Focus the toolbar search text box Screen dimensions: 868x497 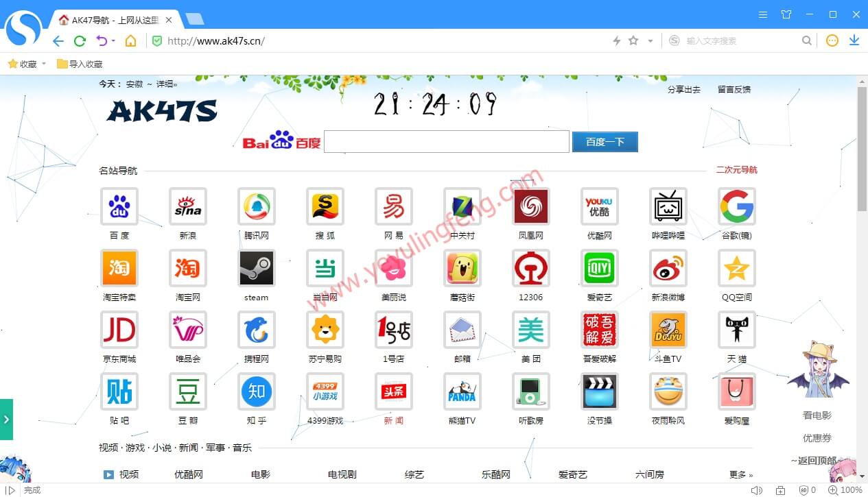tap(742, 41)
